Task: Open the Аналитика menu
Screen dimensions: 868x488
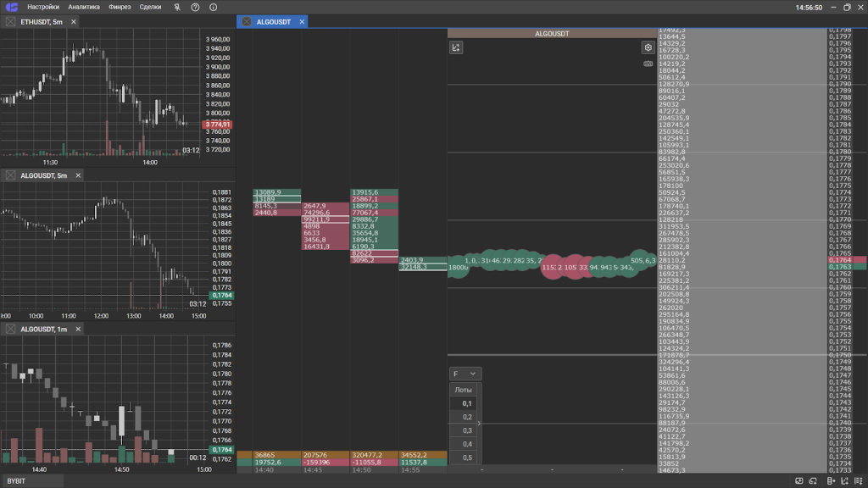Action: coord(84,7)
